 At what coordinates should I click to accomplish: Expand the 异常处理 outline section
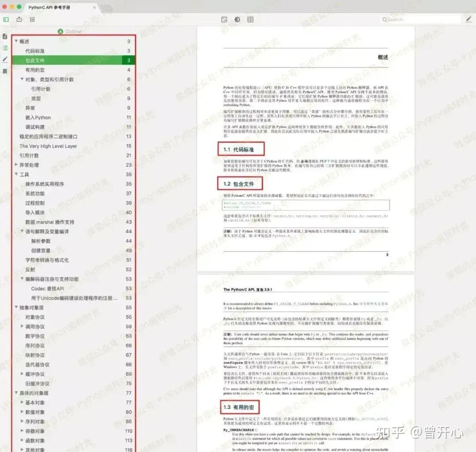point(16,164)
